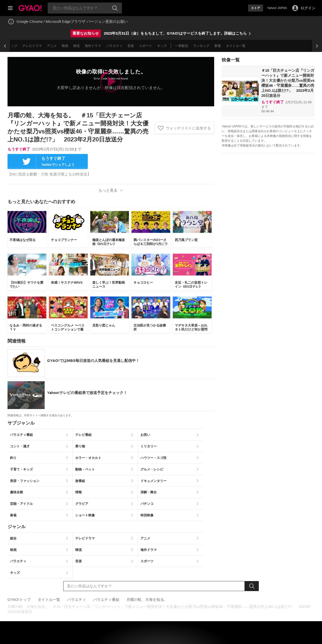The width and height of the screenshot is (322, 644).
Task: Open グルメ・レシピ subgenre row
Action: coord(171,469)
